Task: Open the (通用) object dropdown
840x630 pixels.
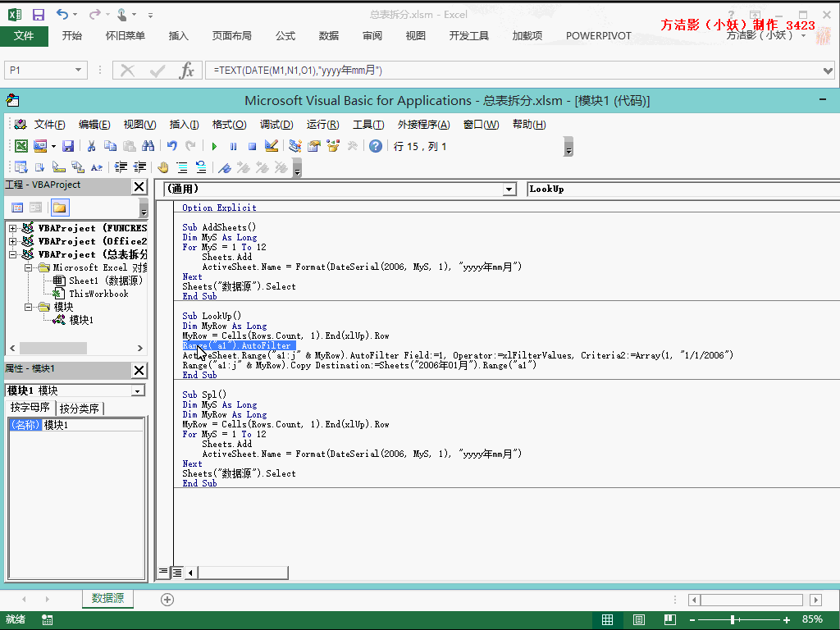Action: coord(509,189)
